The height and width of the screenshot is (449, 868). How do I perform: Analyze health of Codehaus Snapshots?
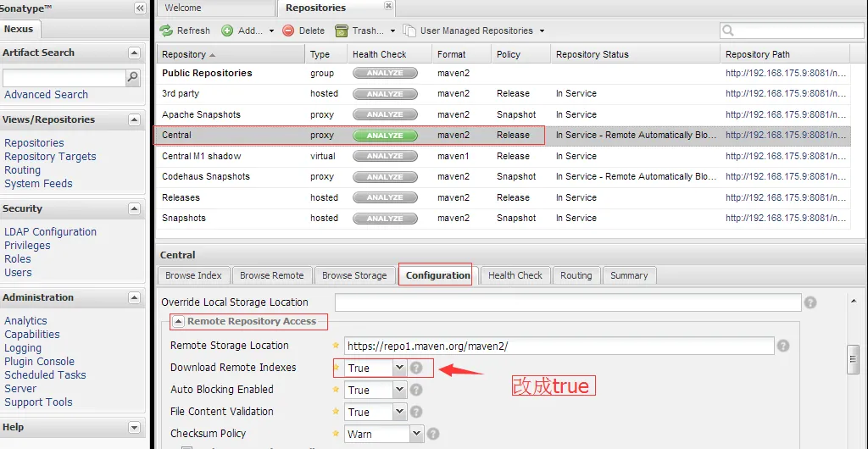pyautogui.click(x=385, y=176)
